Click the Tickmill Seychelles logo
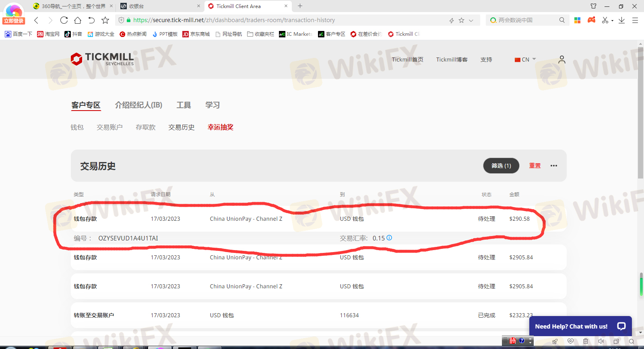Image resolution: width=644 pixels, height=349 pixels. click(102, 59)
